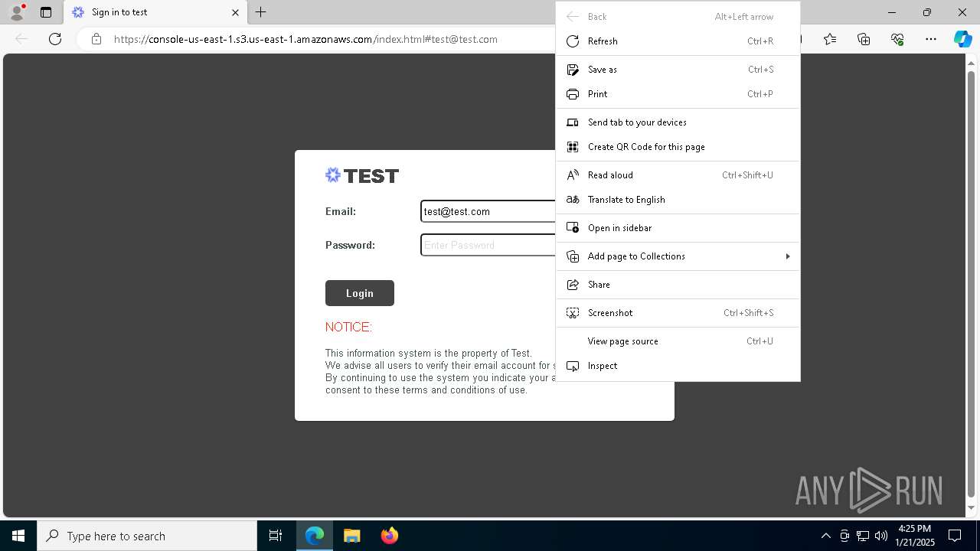Screen dimensions: 980x551
Task: Open the clock showing 4:25 PM
Action: [x=915, y=536]
